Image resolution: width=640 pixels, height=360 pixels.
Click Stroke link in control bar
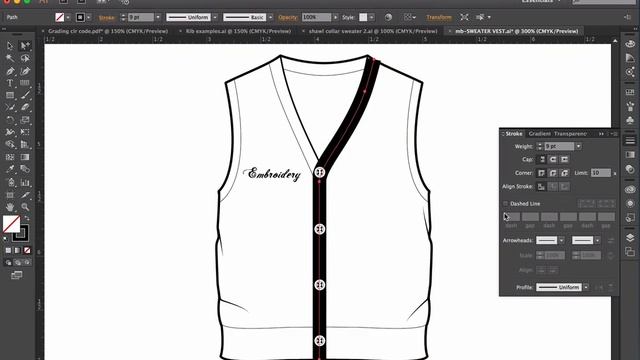(107, 18)
